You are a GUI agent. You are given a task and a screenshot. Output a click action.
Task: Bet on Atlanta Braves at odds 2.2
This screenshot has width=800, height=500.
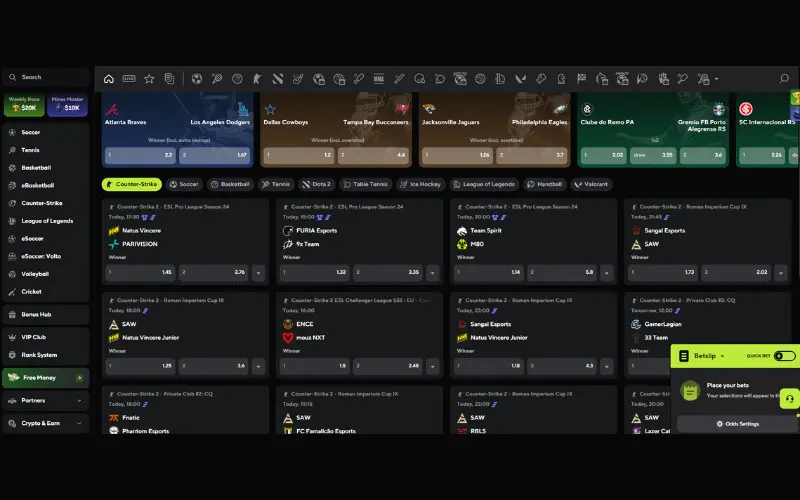point(140,155)
